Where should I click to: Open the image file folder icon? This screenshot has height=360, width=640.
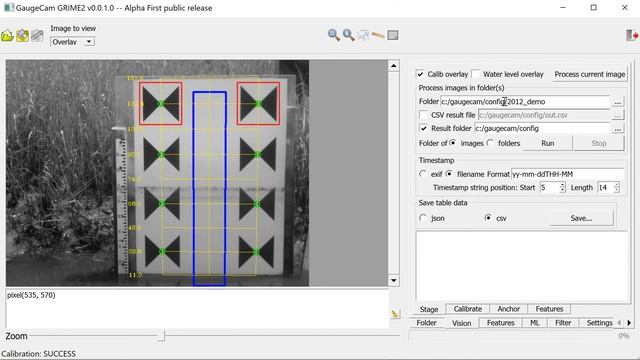(x=7, y=36)
